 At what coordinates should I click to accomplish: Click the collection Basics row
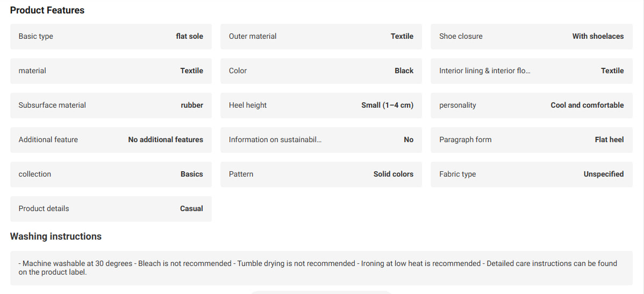[x=111, y=175]
